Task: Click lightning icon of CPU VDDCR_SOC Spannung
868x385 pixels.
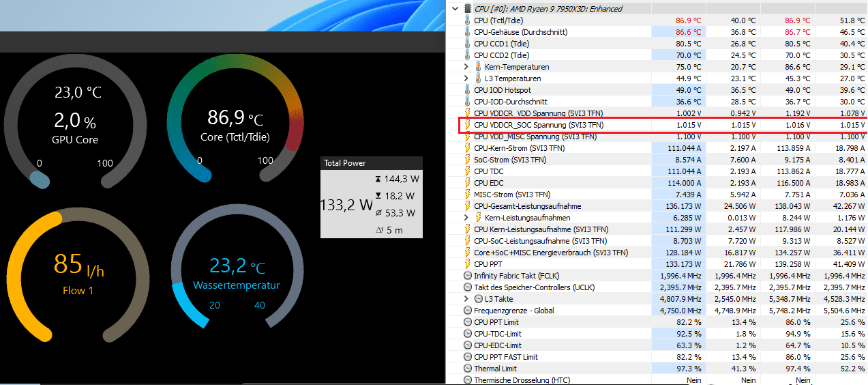Action: [x=468, y=125]
